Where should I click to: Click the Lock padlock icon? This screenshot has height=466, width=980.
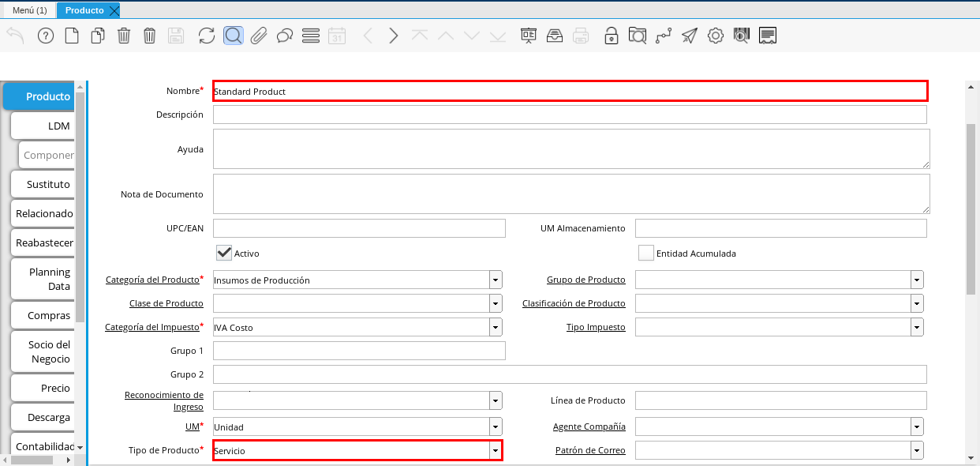(x=612, y=36)
